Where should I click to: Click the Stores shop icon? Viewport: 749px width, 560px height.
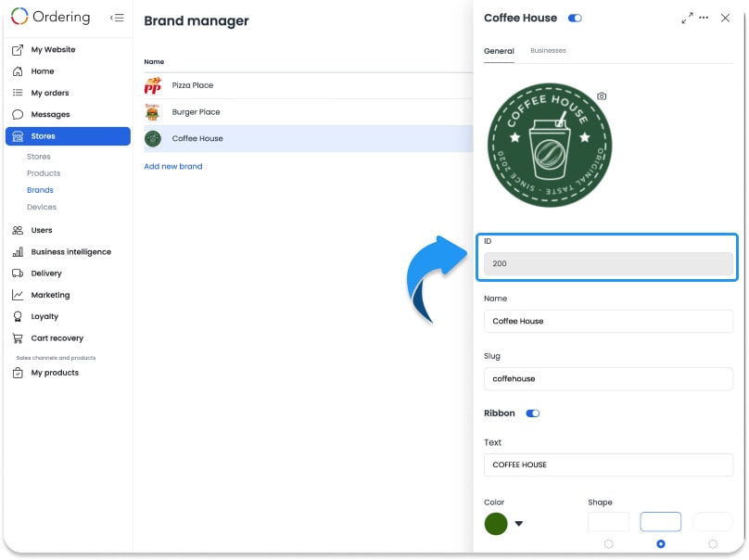18,136
